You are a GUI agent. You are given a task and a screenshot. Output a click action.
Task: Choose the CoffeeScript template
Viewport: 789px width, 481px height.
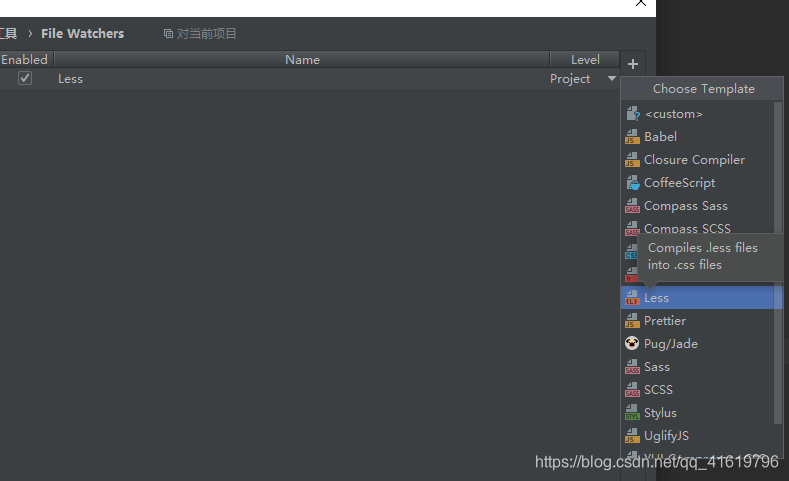tap(698, 183)
